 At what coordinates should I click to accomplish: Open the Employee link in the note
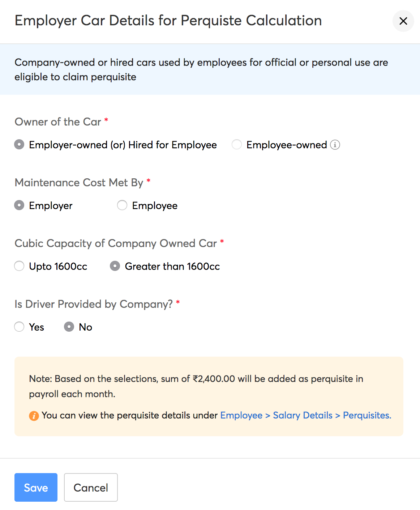click(x=241, y=416)
